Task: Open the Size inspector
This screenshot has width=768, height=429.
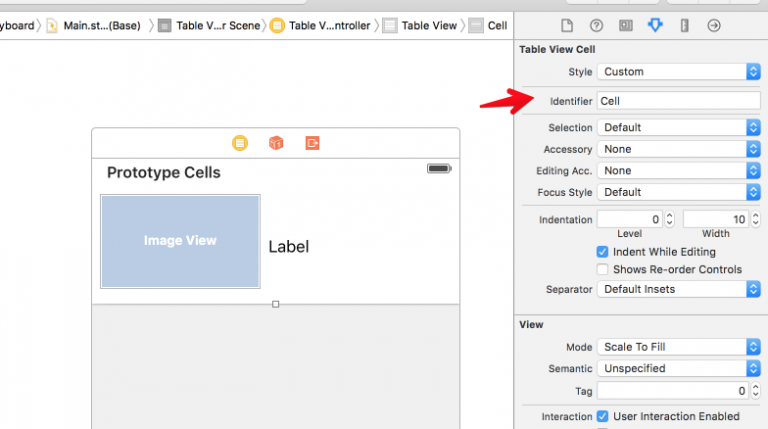Action: coord(684,26)
